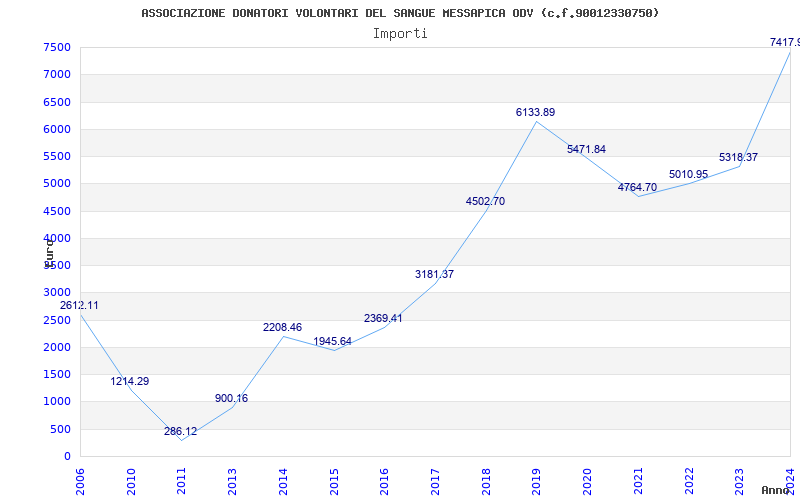Select the 2369.41 data label
The image size is (800, 500).
click(x=383, y=319)
